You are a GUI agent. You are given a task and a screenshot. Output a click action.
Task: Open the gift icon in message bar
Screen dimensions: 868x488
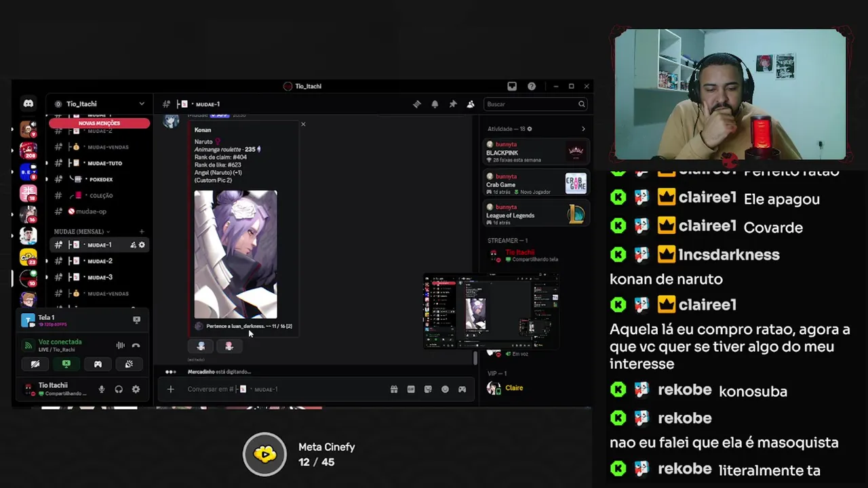(x=394, y=389)
